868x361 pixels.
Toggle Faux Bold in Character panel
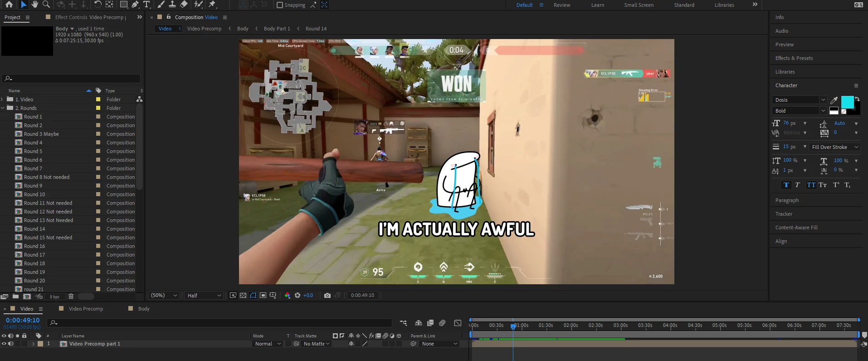point(786,185)
